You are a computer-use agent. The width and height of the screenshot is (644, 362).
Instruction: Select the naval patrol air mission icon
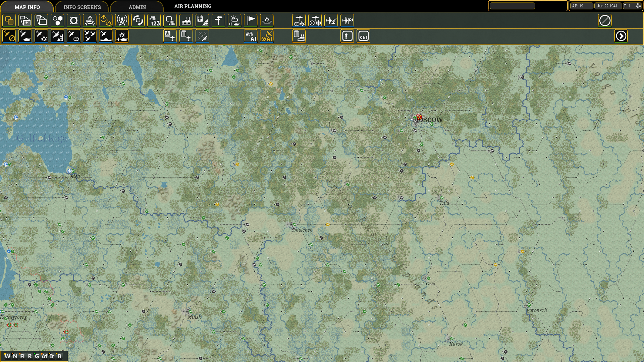click(x=106, y=36)
